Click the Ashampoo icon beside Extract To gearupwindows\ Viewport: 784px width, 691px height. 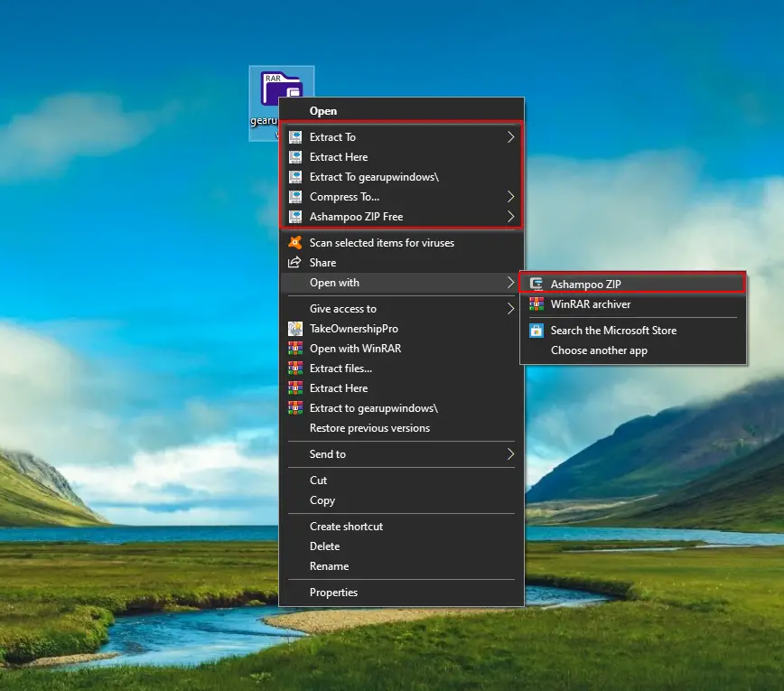(x=295, y=177)
